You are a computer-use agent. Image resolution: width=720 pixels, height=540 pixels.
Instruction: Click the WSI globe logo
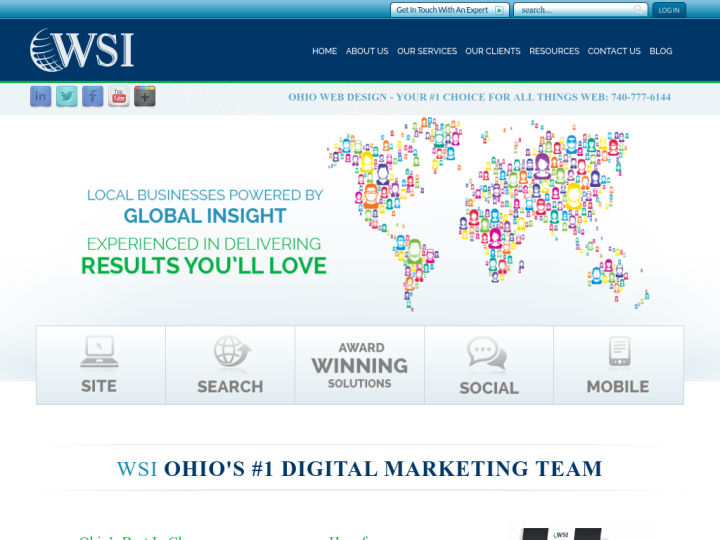point(82,50)
